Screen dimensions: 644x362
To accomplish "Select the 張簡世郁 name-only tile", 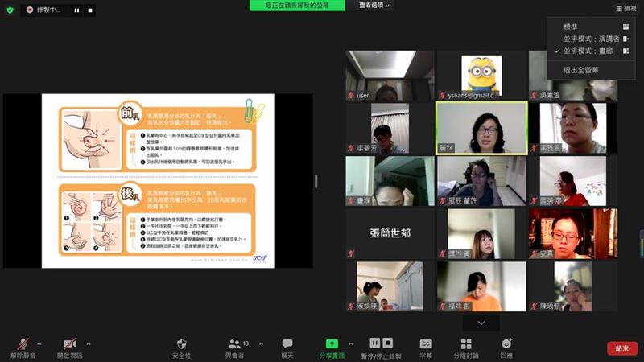I will click(x=390, y=233).
